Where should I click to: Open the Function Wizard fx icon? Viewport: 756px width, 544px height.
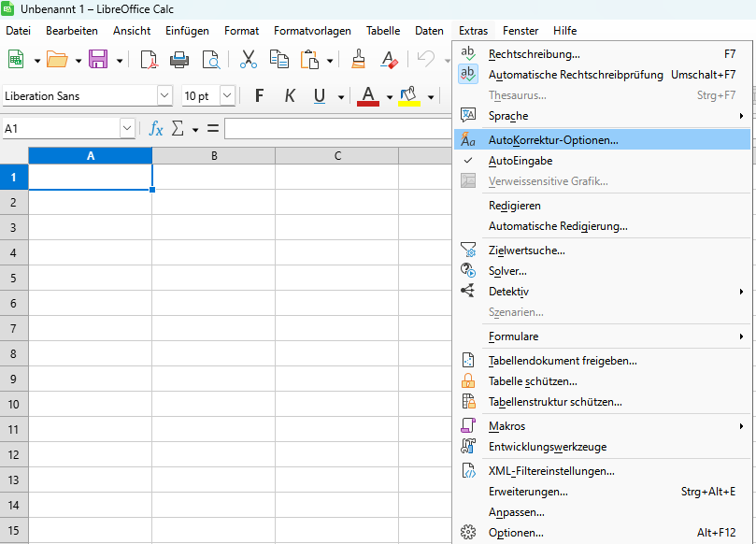[156, 128]
